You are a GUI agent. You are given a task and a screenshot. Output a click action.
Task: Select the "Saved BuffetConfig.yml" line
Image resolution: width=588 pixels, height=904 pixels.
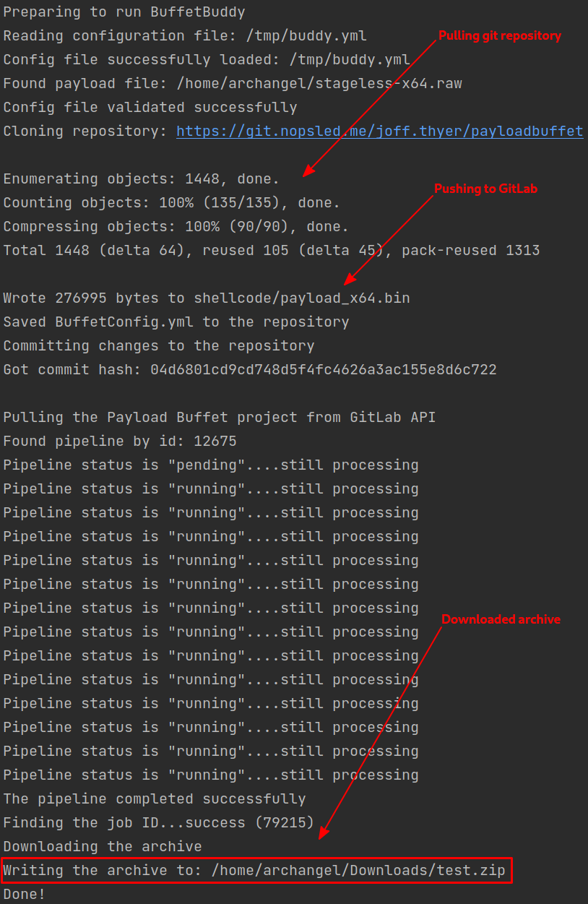tap(176, 322)
